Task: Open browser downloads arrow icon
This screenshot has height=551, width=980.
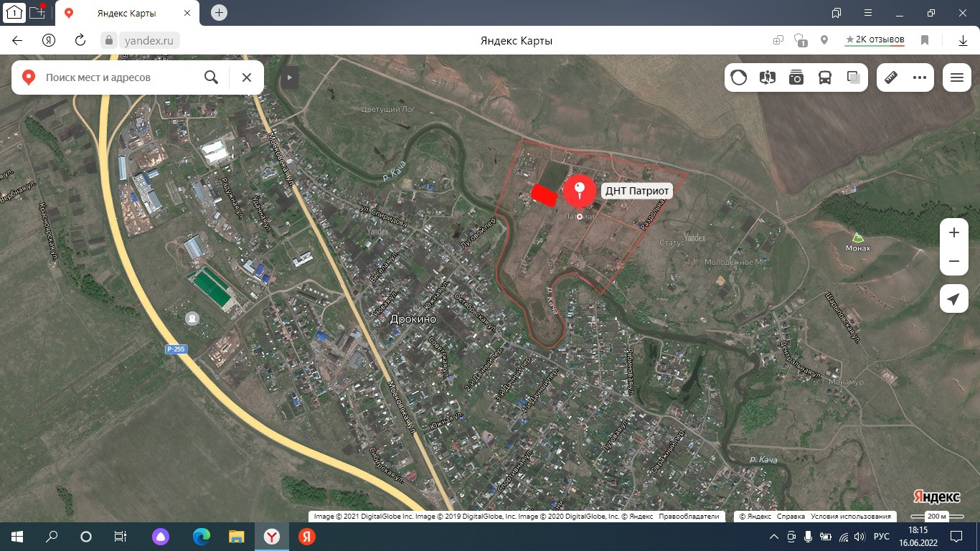Action: tap(963, 41)
